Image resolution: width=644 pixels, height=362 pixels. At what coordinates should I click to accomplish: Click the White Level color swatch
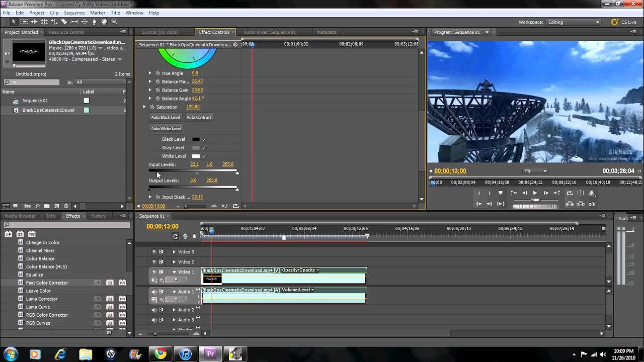coord(196,156)
